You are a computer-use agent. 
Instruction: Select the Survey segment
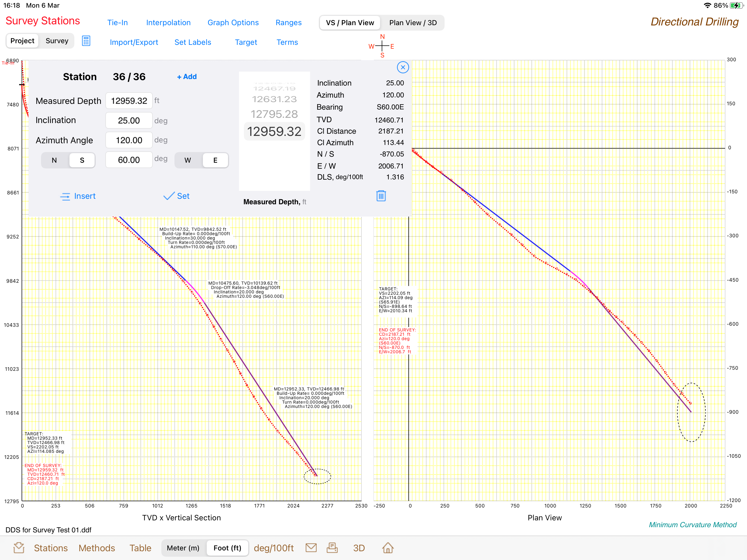pyautogui.click(x=57, y=41)
